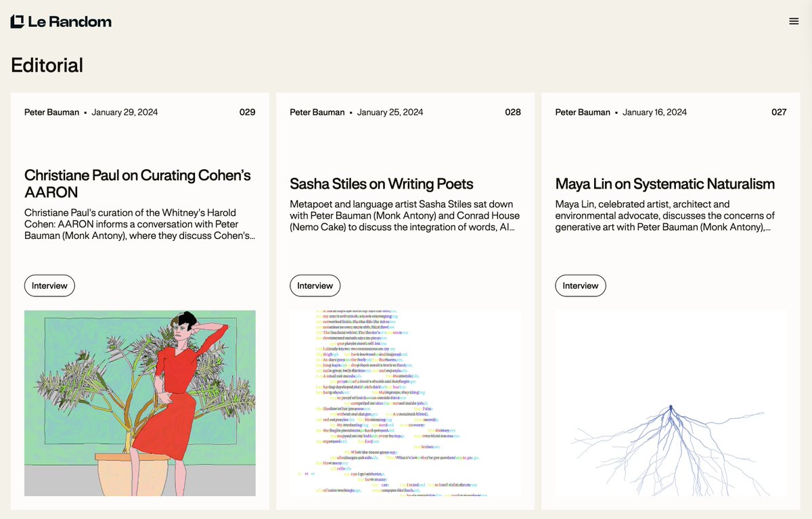Click the article number 028
This screenshot has width=812, height=519.
pyautogui.click(x=513, y=112)
